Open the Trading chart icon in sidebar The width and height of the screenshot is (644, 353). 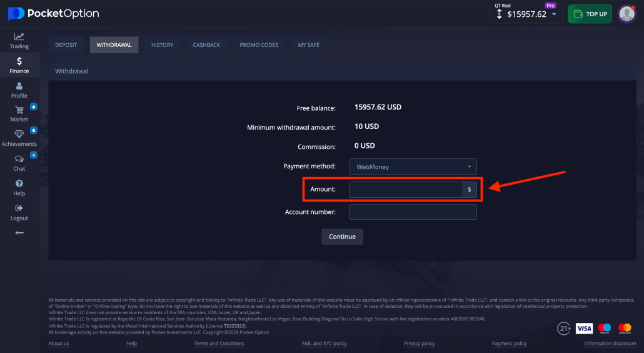(x=19, y=36)
